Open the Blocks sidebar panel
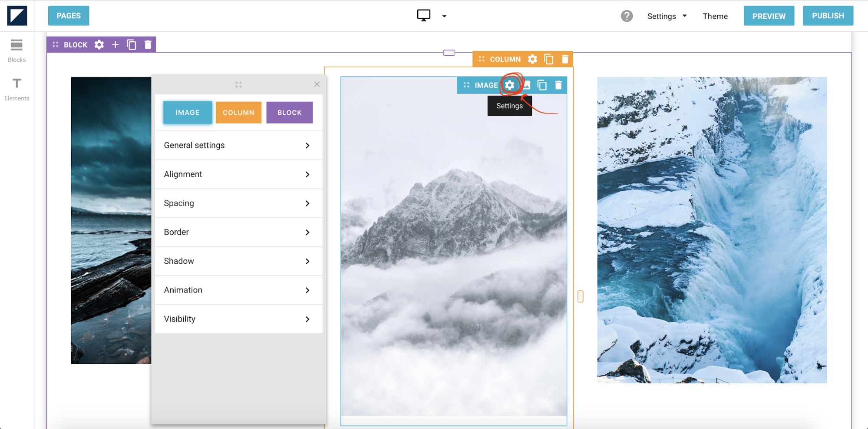The image size is (868, 429). coord(17,50)
